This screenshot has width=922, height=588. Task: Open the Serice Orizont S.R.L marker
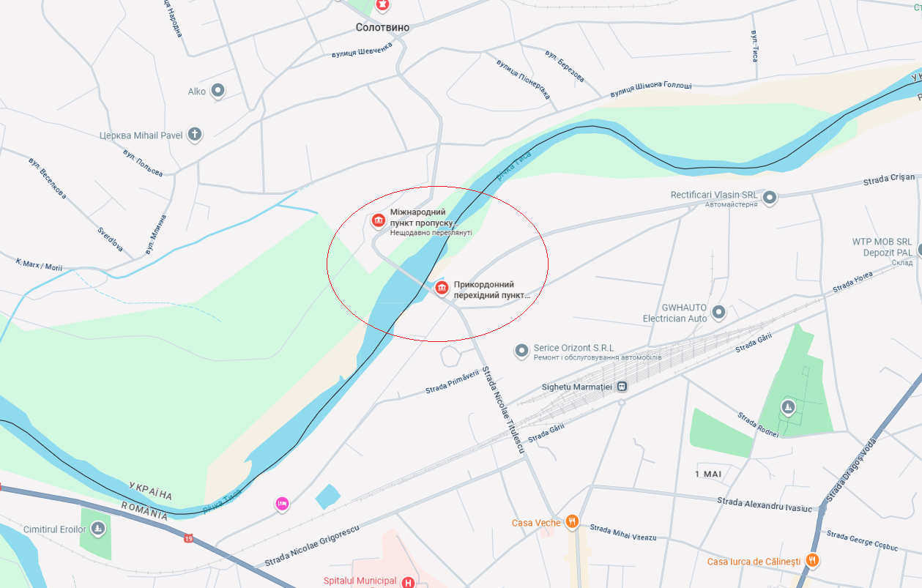click(521, 351)
